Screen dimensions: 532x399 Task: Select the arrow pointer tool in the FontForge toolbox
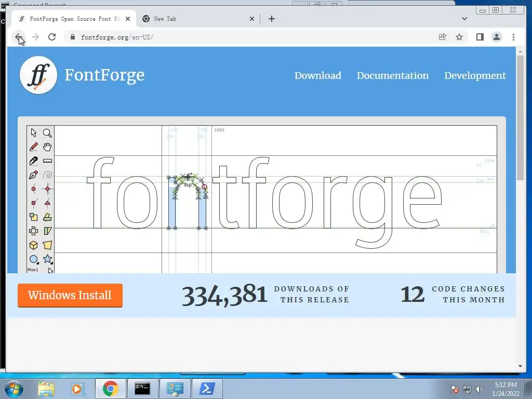click(x=34, y=132)
